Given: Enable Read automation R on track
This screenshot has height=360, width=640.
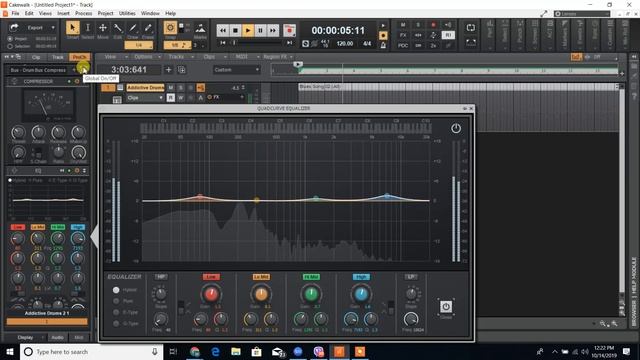Looking at the screenshot, I should click(171, 98).
